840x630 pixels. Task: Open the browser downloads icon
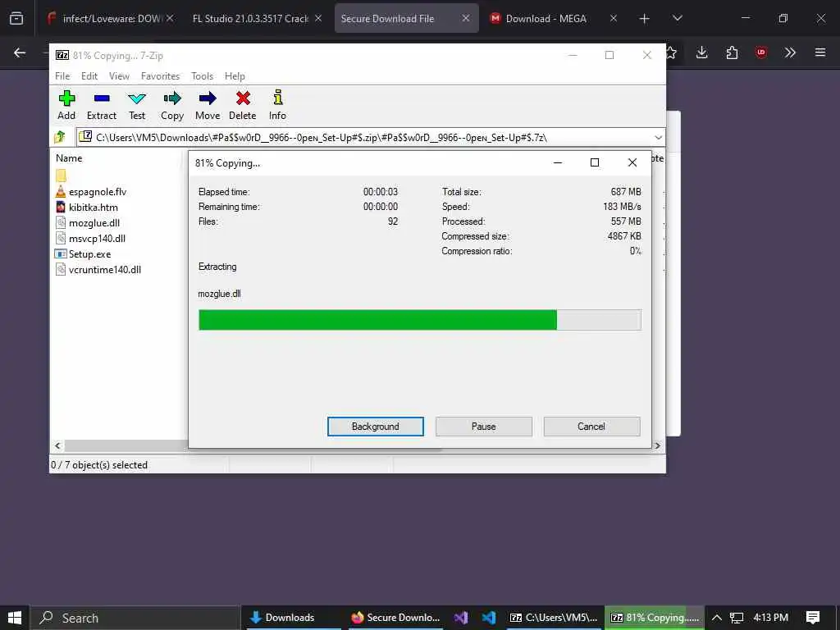click(702, 52)
